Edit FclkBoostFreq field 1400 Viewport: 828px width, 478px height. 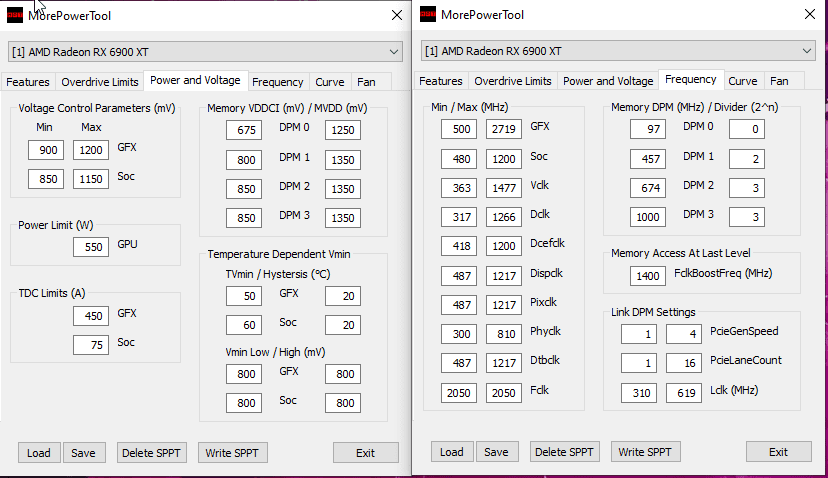[647, 276]
